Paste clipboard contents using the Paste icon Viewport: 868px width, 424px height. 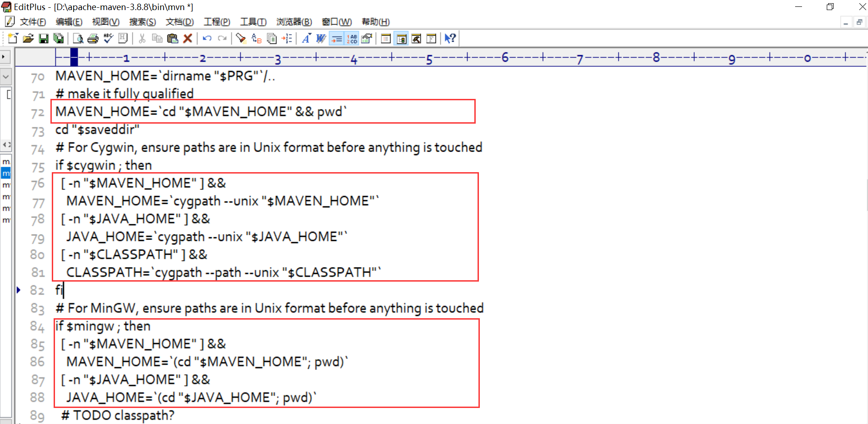(172, 38)
